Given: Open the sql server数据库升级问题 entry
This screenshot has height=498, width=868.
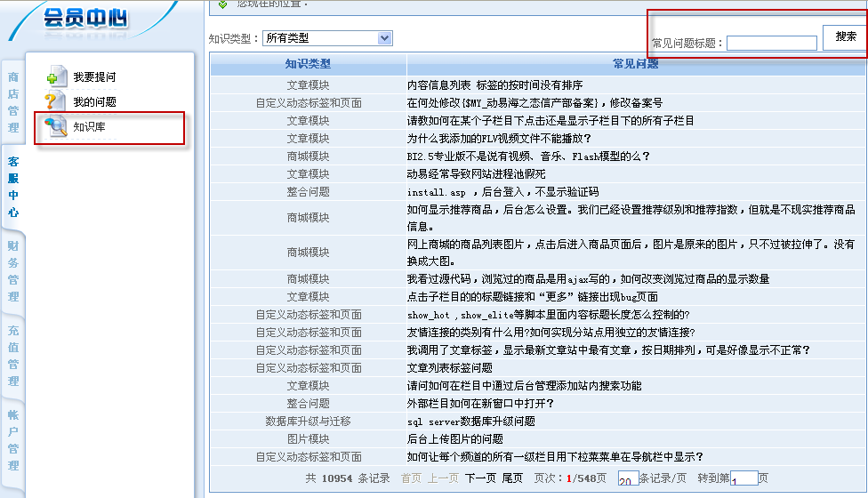Looking at the screenshot, I should click(x=471, y=421).
